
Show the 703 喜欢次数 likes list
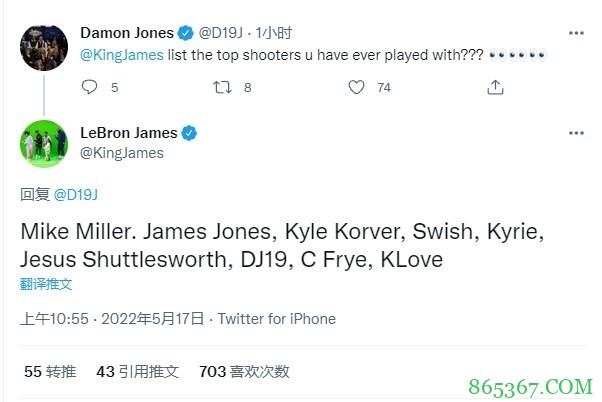244,371
